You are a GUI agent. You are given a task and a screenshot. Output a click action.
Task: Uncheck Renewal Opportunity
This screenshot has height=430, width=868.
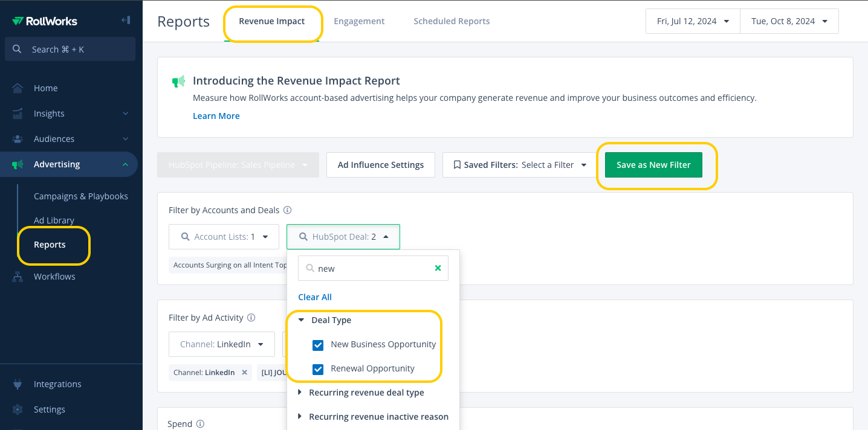(318, 369)
